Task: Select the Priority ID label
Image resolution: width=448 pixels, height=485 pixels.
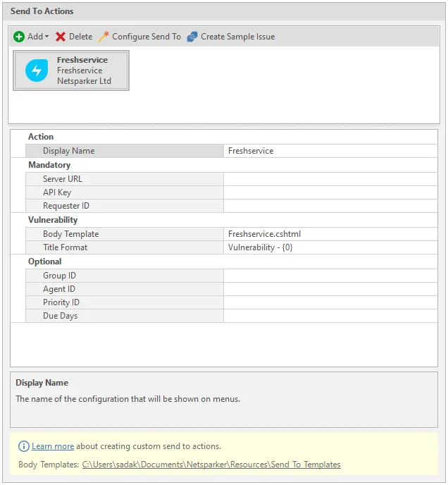Action: (61, 302)
